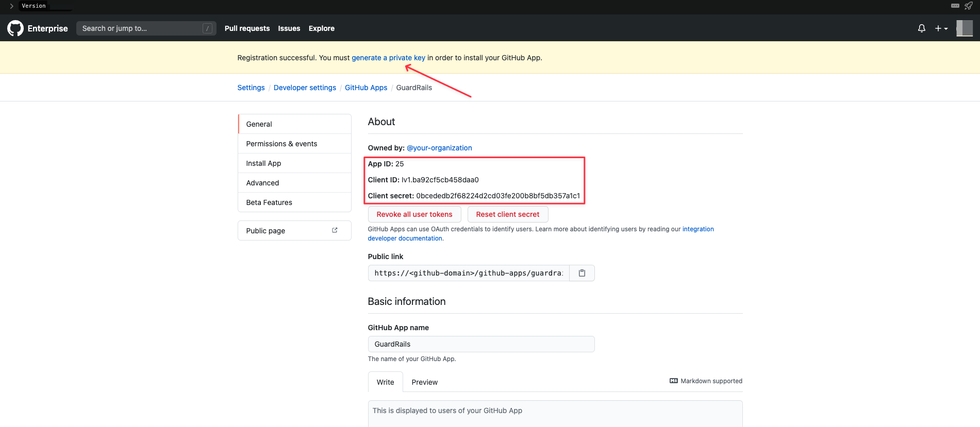Copy the public link with clipboard icon

click(582, 273)
